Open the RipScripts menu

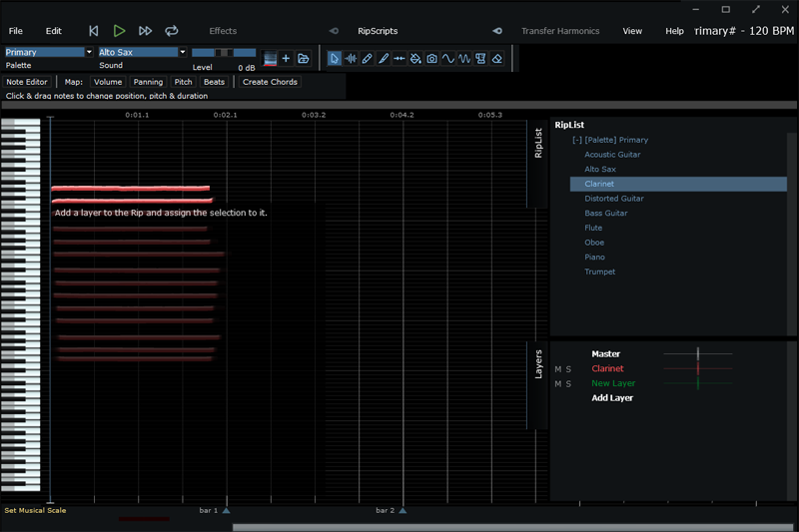point(378,31)
